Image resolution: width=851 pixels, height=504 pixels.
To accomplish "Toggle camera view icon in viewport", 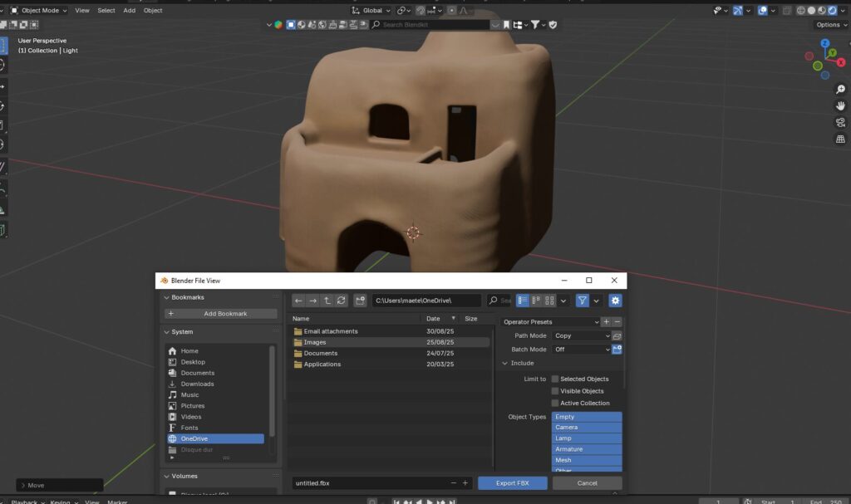I will tap(840, 123).
